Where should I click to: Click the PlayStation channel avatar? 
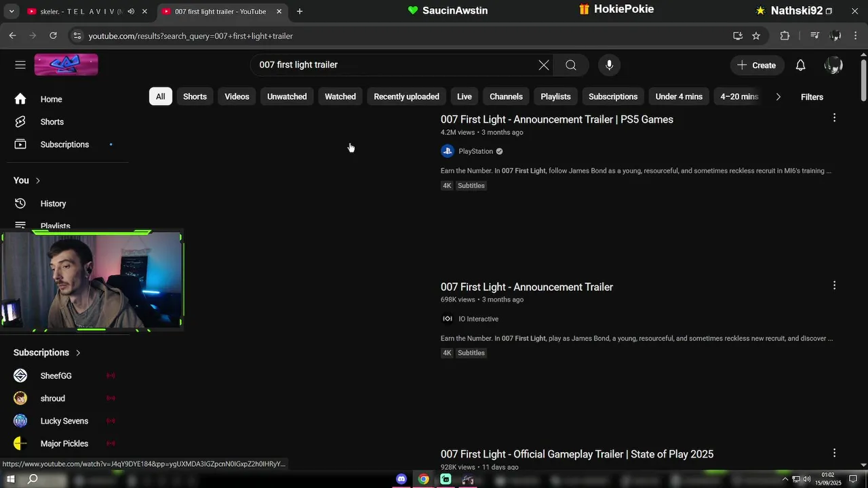(447, 151)
